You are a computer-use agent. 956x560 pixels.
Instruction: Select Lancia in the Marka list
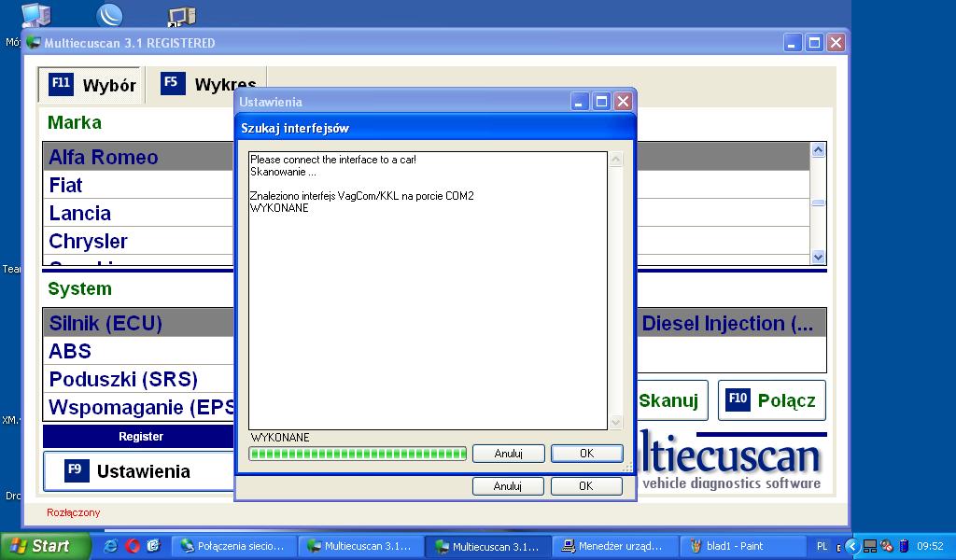138,213
